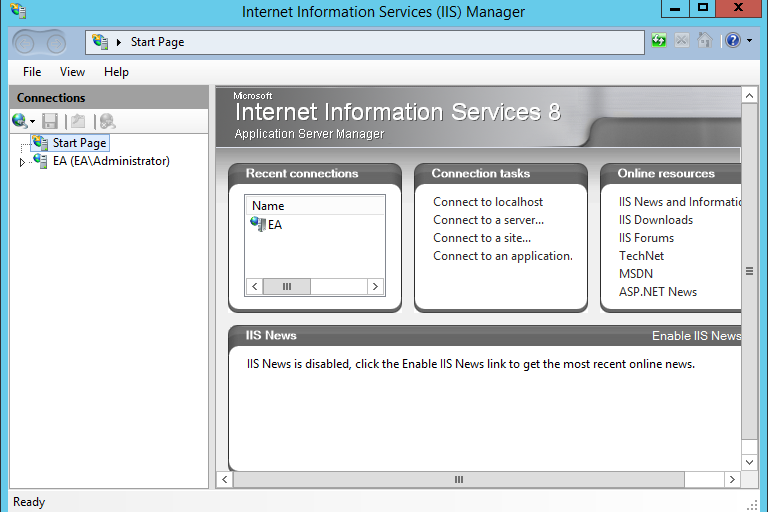
Task: Click the main horizontal scrollbar thumb
Action: coord(458,480)
